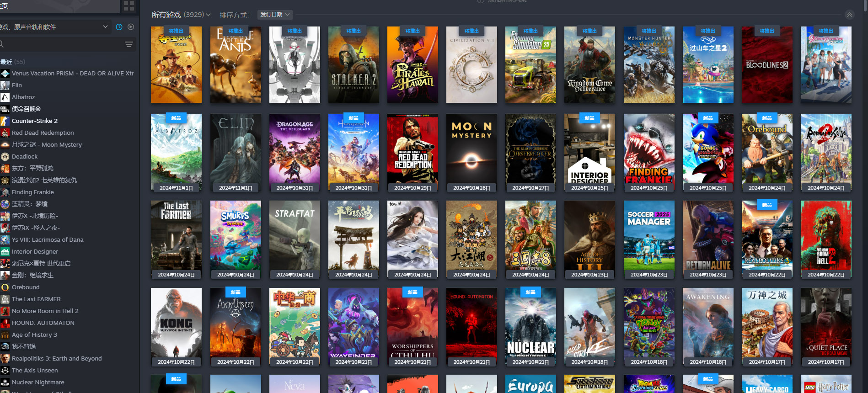Image resolution: width=868 pixels, height=393 pixels.
Task: Open the Nuclear Nightmare cover tile
Action: point(530,326)
